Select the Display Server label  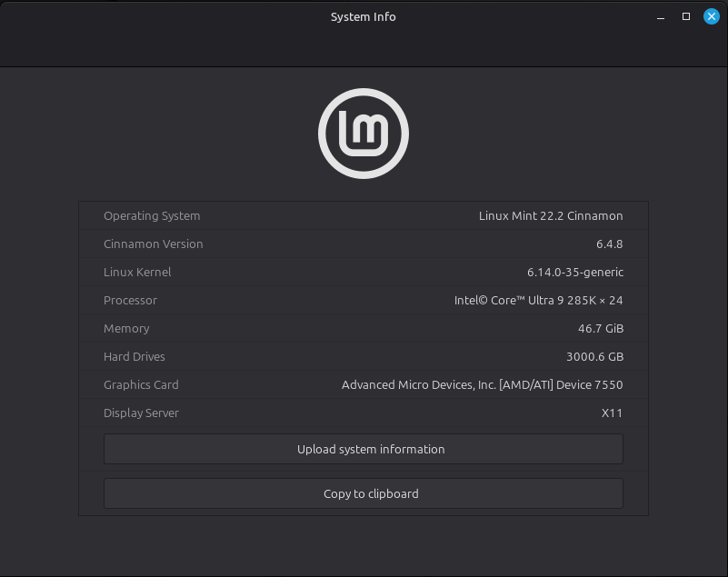141,413
